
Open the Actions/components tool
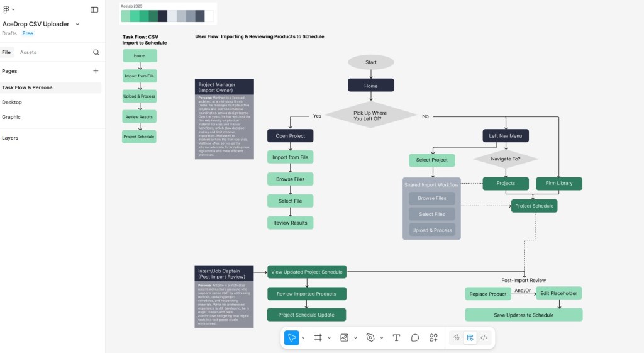tap(433, 338)
